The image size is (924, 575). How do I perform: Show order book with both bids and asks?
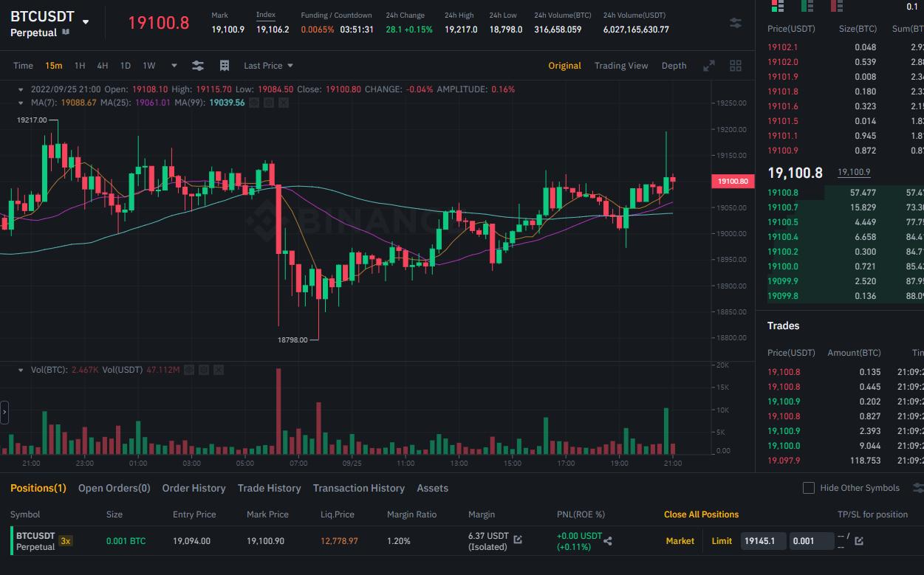pyautogui.click(x=778, y=6)
